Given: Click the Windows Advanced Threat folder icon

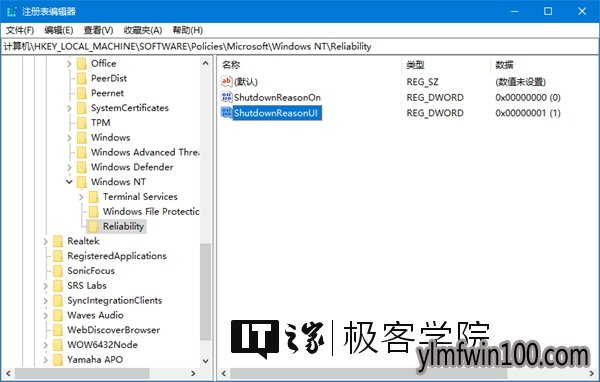Looking at the screenshot, I should point(82,152).
